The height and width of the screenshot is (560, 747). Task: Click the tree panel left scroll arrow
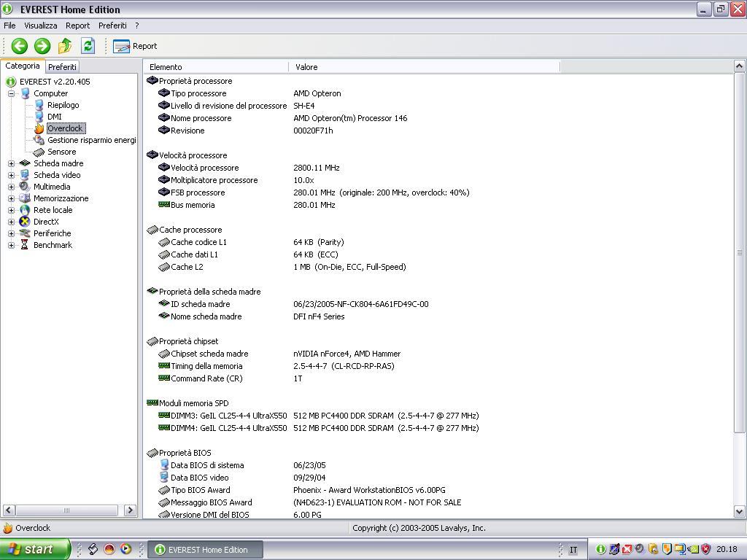(9, 510)
